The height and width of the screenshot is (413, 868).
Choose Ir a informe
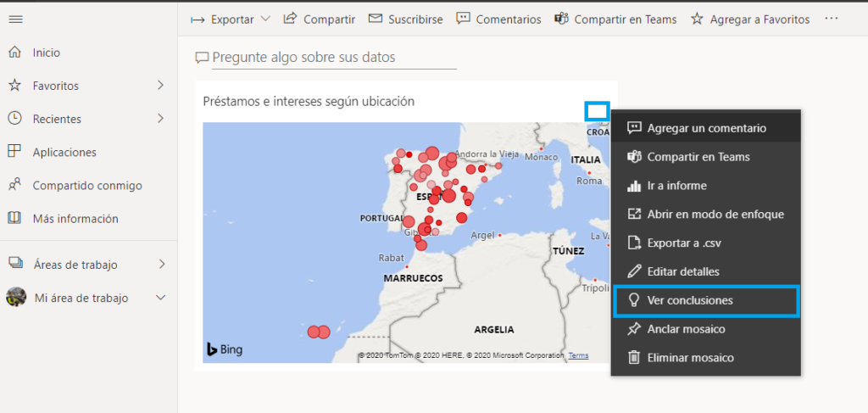point(706,186)
